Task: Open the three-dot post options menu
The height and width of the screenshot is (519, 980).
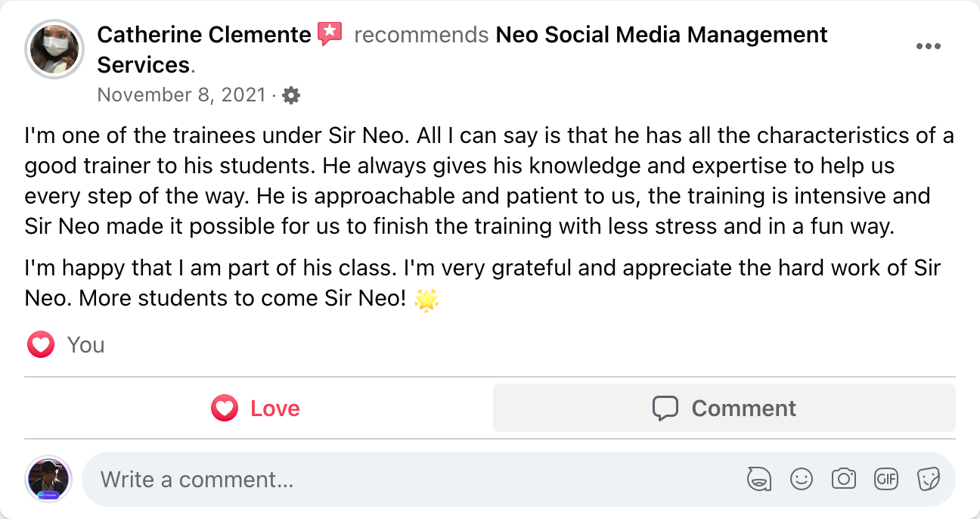Action: [x=928, y=46]
